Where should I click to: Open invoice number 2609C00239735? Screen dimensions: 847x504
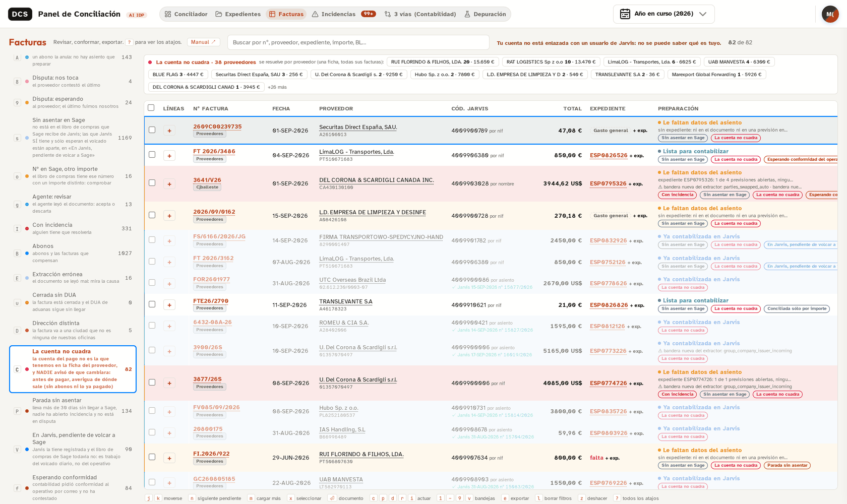(217, 127)
